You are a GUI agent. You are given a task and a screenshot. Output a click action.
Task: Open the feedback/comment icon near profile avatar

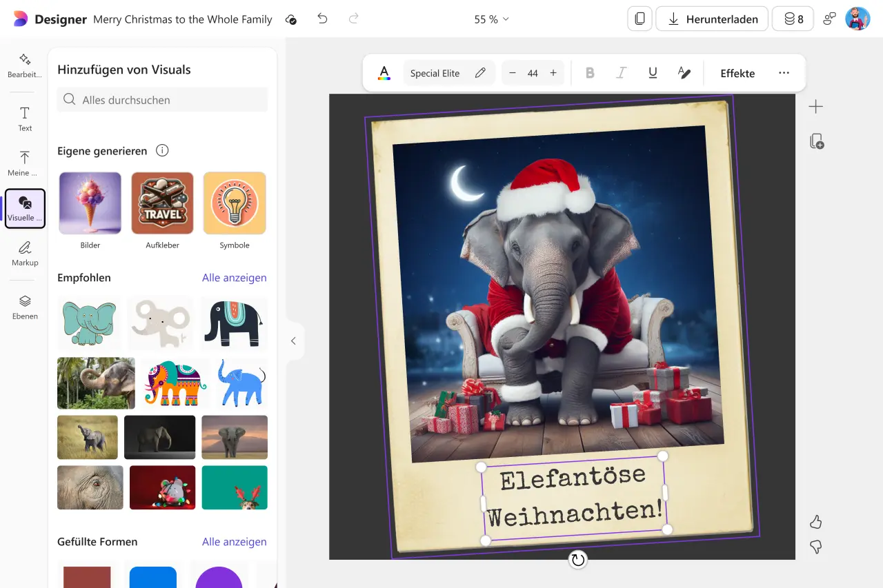point(829,19)
